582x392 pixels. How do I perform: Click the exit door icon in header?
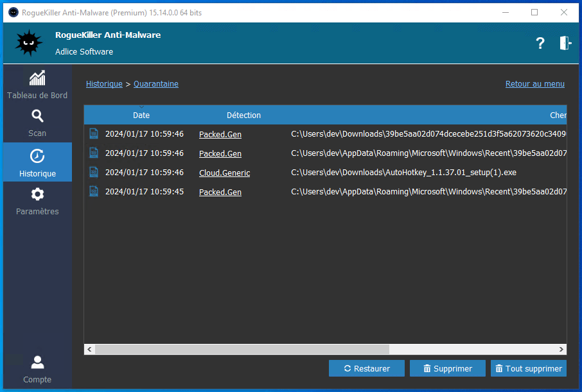pyautogui.click(x=565, y=43)
